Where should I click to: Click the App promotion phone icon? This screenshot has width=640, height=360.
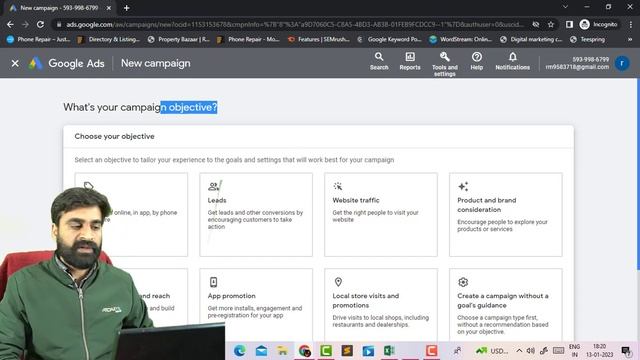(x=213, y=282)
